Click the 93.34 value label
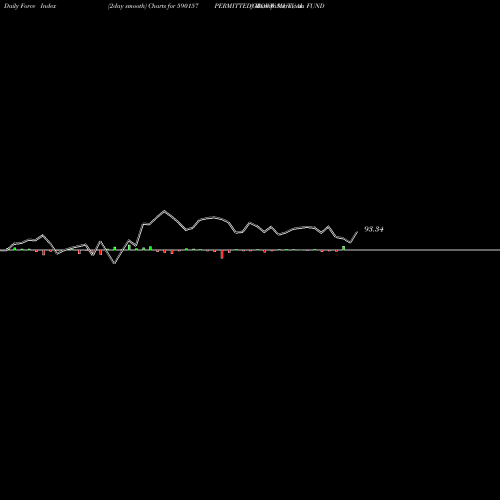The height and width of the screenshot is (500, 500). [x=374, y=229]
